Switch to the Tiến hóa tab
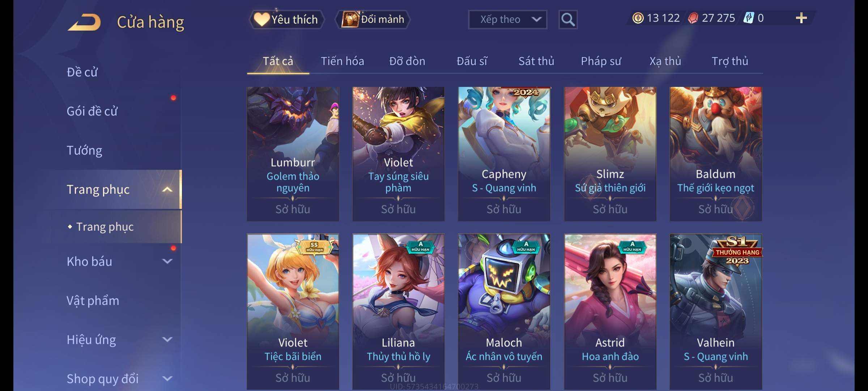The image size is (868, 391). 342,61
